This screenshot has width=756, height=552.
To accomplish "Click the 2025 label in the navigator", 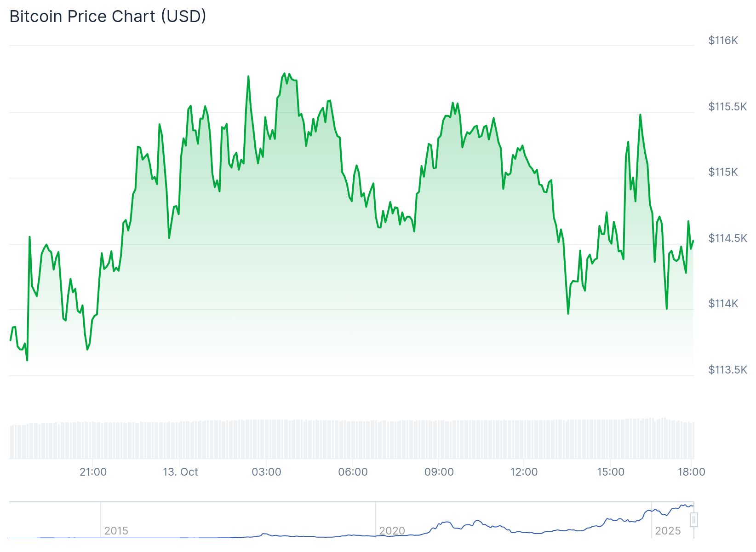I will pos(667,531).
